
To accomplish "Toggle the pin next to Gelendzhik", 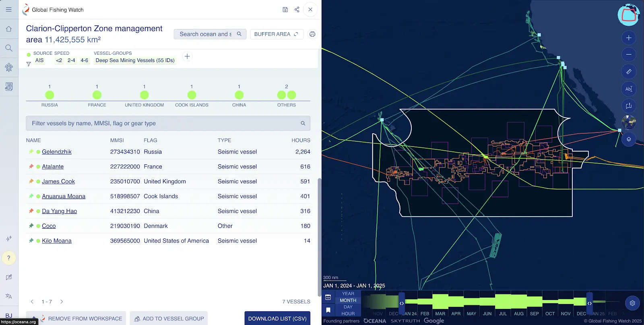I will point(31,152).
